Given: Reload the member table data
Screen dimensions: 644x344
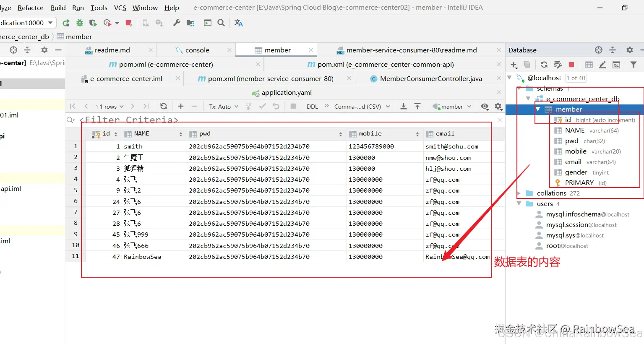Looking at the screenshot, I should (164, 106).
